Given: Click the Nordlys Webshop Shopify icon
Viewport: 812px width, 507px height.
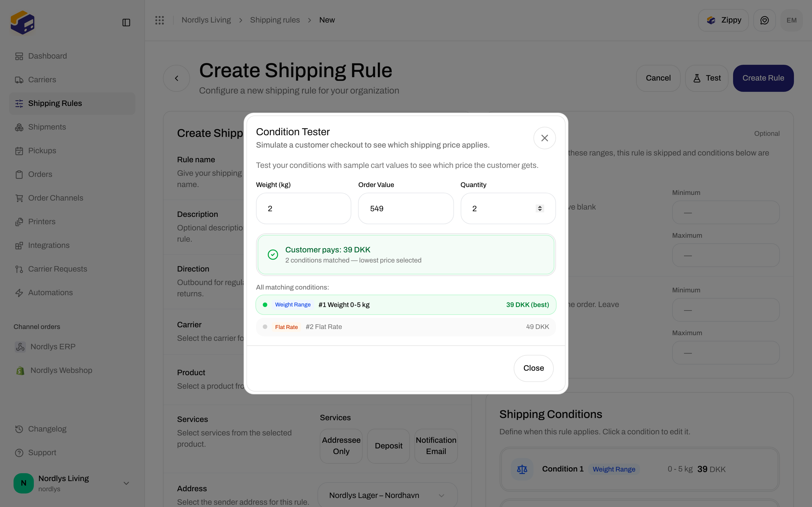Looking at the screenshot, I should coord(20,370).
